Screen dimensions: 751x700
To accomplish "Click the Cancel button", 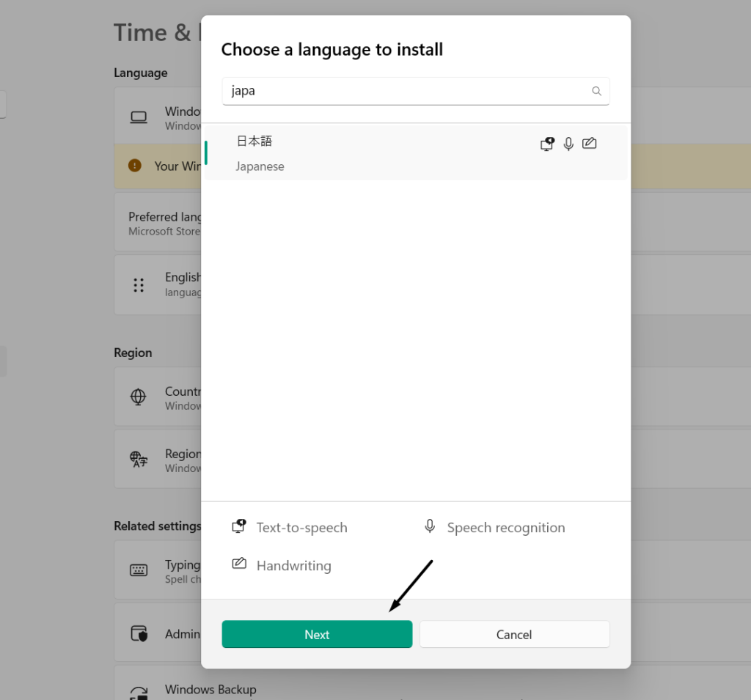I will click(514, 634).
